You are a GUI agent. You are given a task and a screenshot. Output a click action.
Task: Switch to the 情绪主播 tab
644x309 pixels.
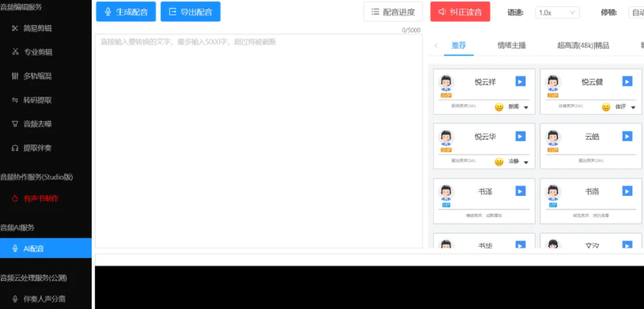click(511, 46)
